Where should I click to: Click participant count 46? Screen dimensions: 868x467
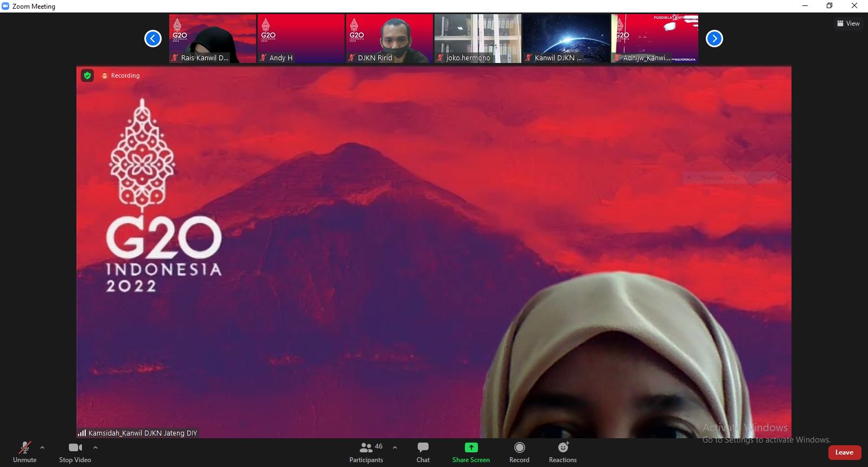[x=379, y=446]
